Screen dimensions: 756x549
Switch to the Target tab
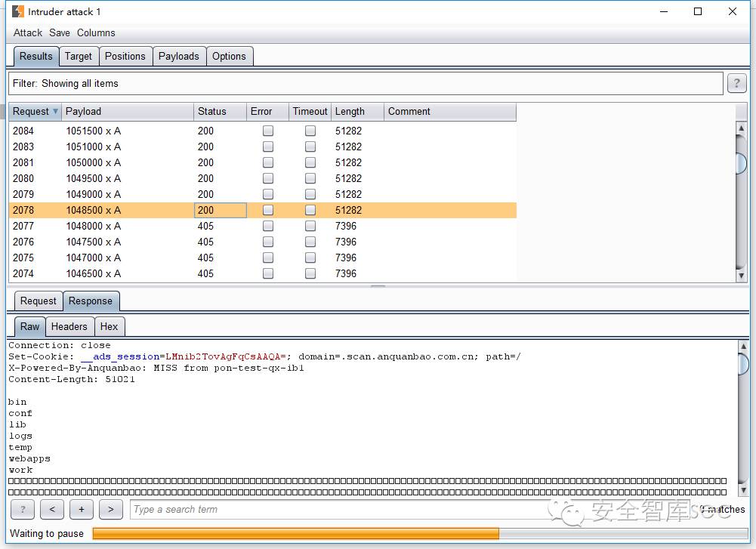pos(78,57)
